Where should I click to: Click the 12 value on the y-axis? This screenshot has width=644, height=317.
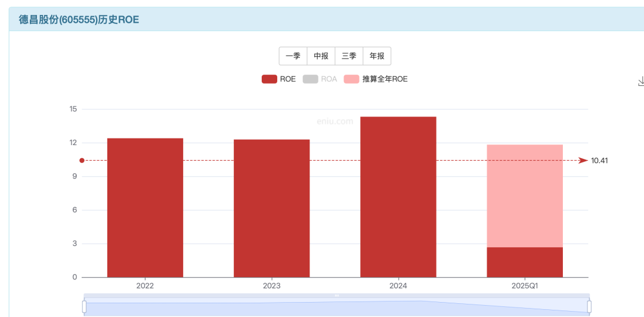(x=73, y=143)
